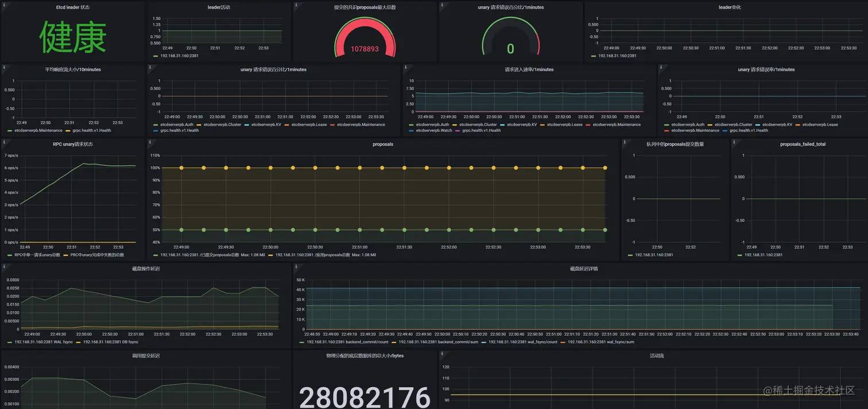Open proposals panel title menu
Viewport: 868px width, 409px height.
pos(383,144)
